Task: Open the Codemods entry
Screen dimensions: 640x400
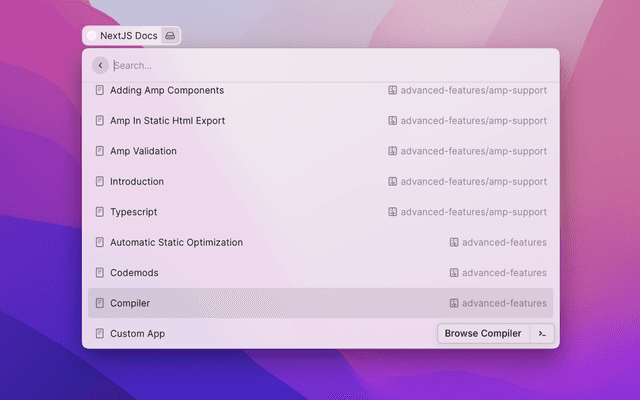Action: (134, 273)
